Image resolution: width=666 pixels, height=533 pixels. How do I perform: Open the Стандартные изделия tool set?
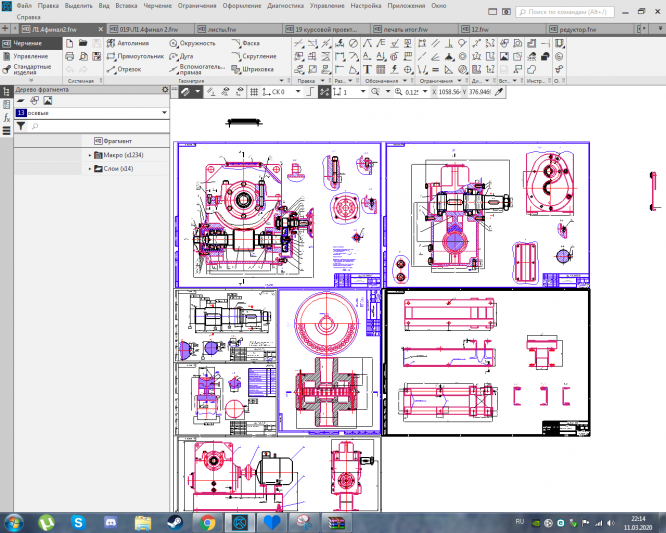click(27, 69)
